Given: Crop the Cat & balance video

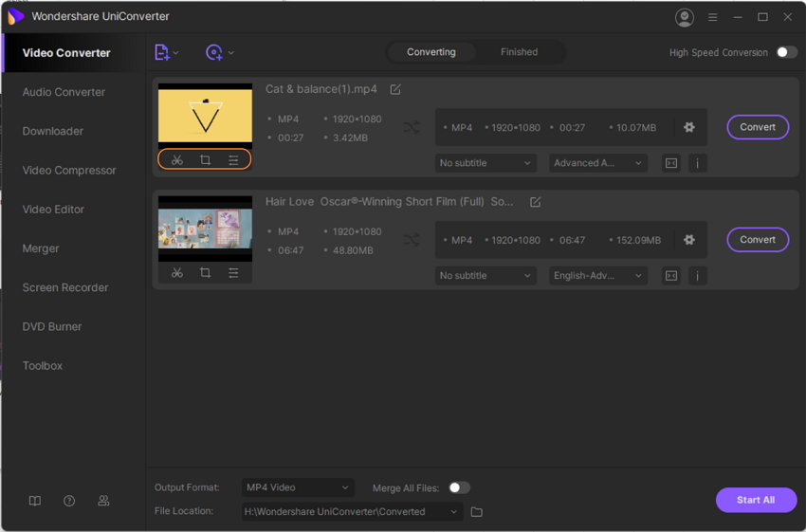Looking at the screenshot, I should click(x=205, y=160).
